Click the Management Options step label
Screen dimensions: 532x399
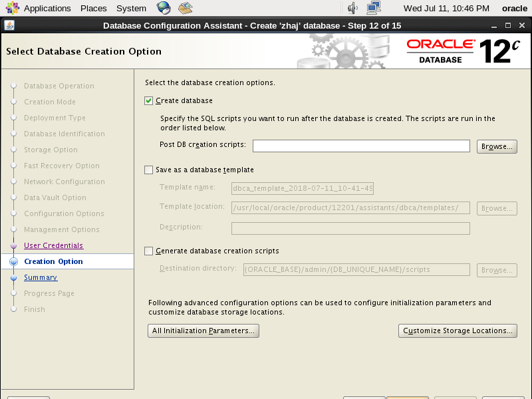coord(62,229)
